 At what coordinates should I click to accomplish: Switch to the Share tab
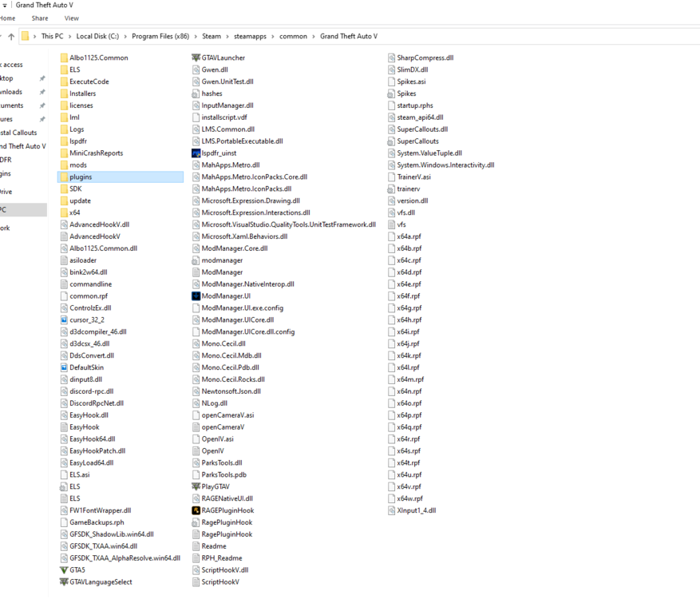[x=39, y=18]
